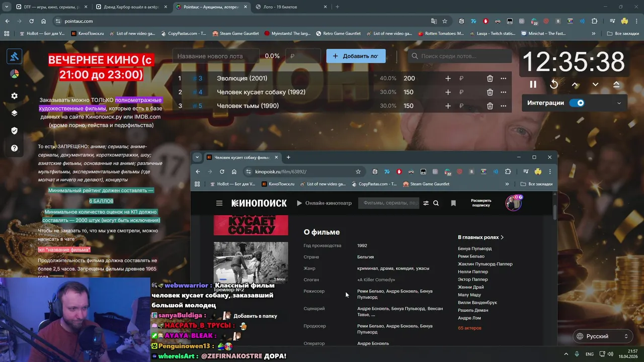This screenshot has height=362, width=644.
Task: Add amount plus icon for Человек тьмы
Action: pos(448,106)
